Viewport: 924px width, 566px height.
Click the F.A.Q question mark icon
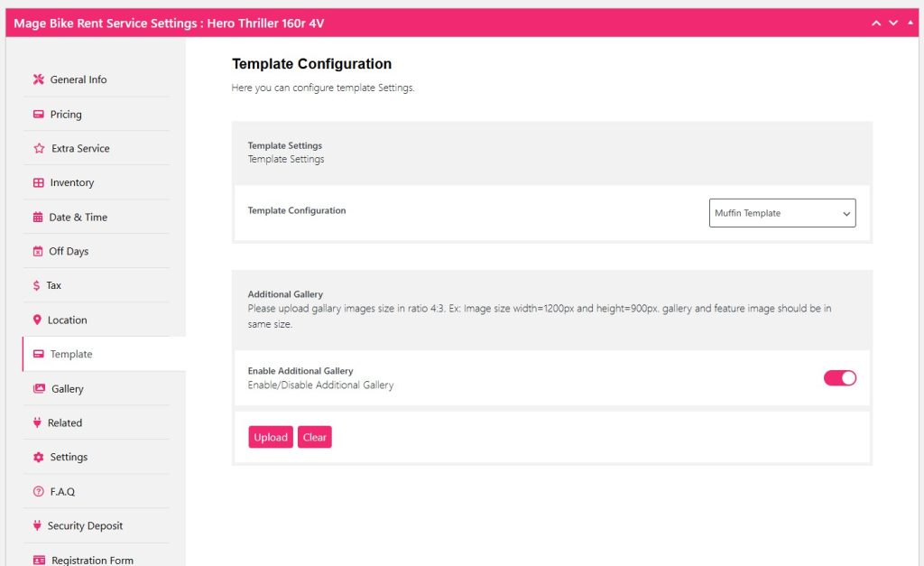tap(38, 492)
